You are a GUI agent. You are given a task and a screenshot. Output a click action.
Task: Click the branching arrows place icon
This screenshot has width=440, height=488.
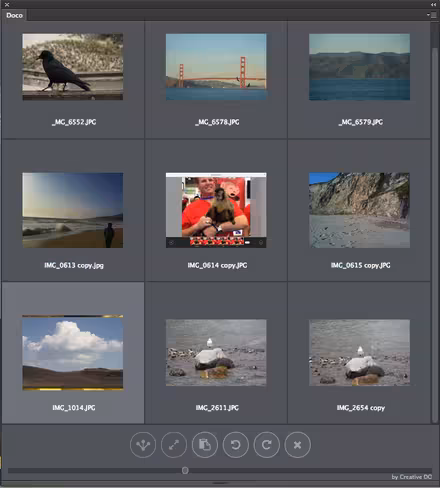point(143,445)
